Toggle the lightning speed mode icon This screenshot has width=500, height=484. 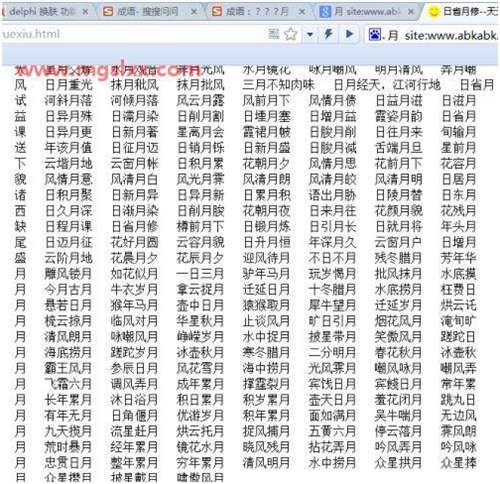pos(329,34)
